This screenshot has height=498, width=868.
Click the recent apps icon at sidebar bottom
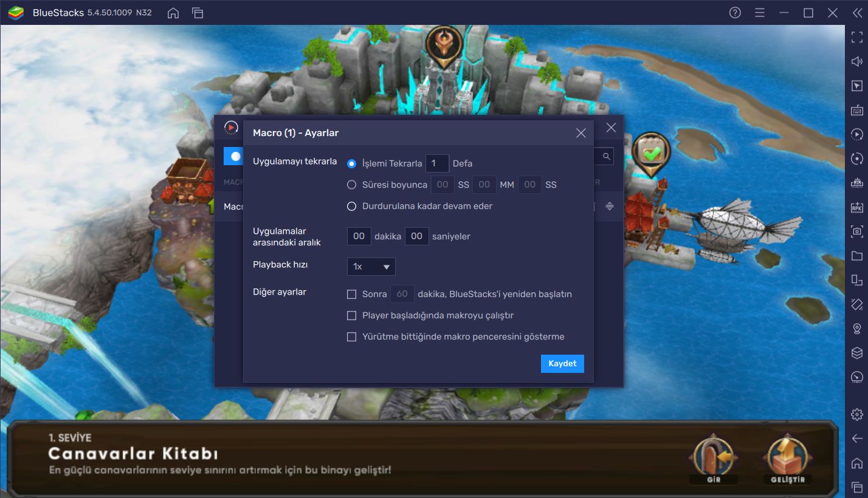(x=857, y=487)
